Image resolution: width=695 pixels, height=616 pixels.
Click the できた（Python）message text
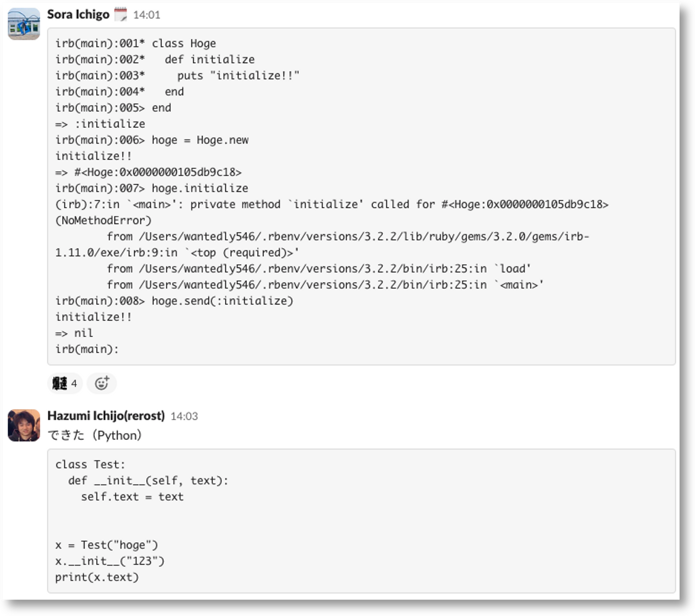[x=95, y=435]
